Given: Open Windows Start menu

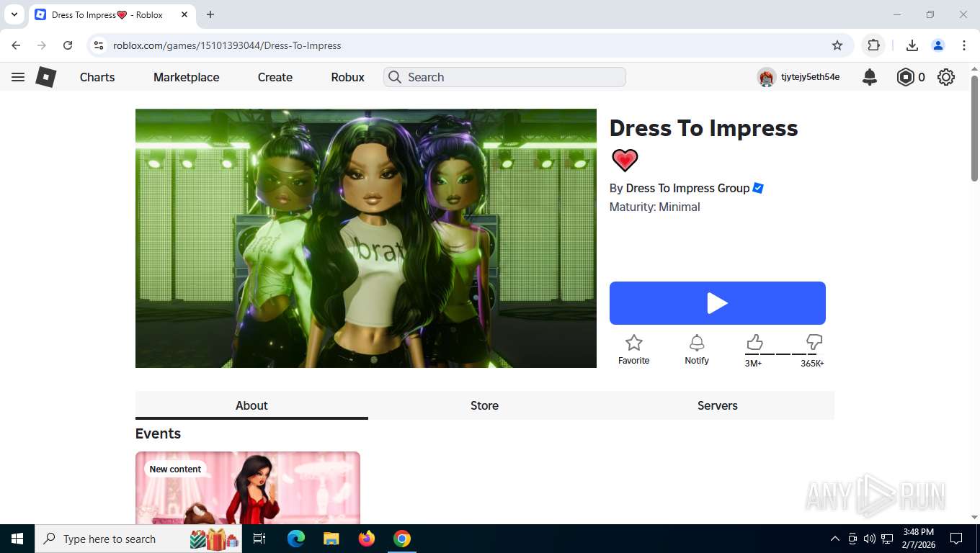Looking at the screenshot, I should point(17,539).
